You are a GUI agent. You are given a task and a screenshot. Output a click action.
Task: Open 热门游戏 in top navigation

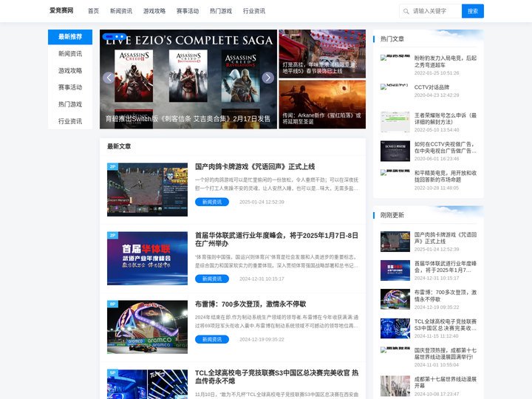[x=221, y=11]
